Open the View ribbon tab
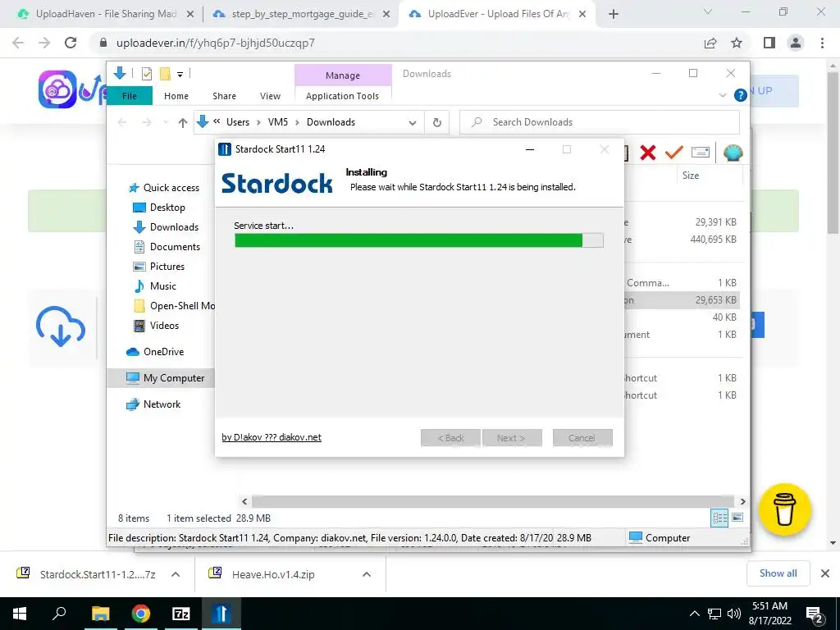The image size is (840, 630). point(270,96)
